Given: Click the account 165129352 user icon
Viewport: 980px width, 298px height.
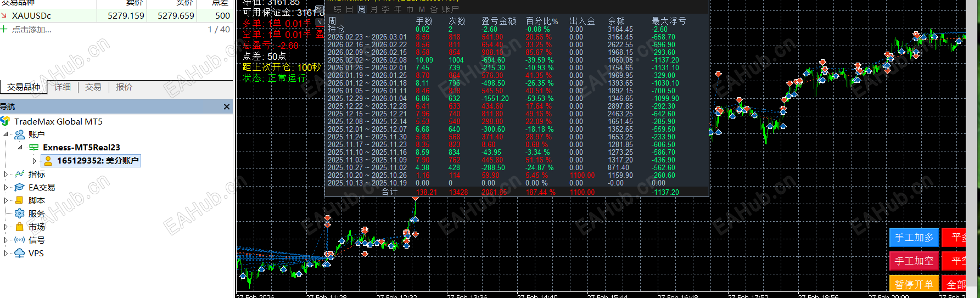Looking at the screenshot, I should click(x=48, y=161).
